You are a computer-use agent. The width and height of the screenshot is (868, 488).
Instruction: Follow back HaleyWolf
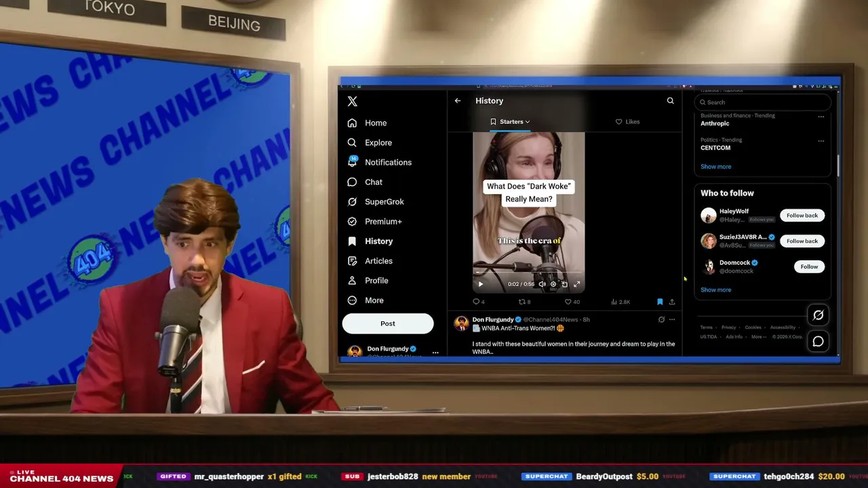[802, 216]
